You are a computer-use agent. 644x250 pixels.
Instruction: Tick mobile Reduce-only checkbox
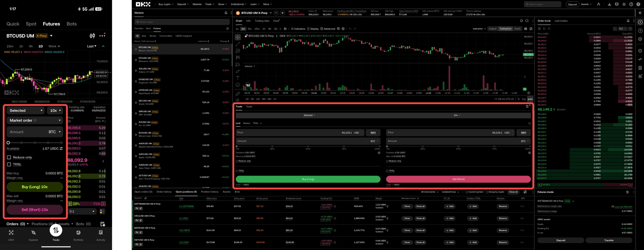pyautogui.click(x=9, y=157)
